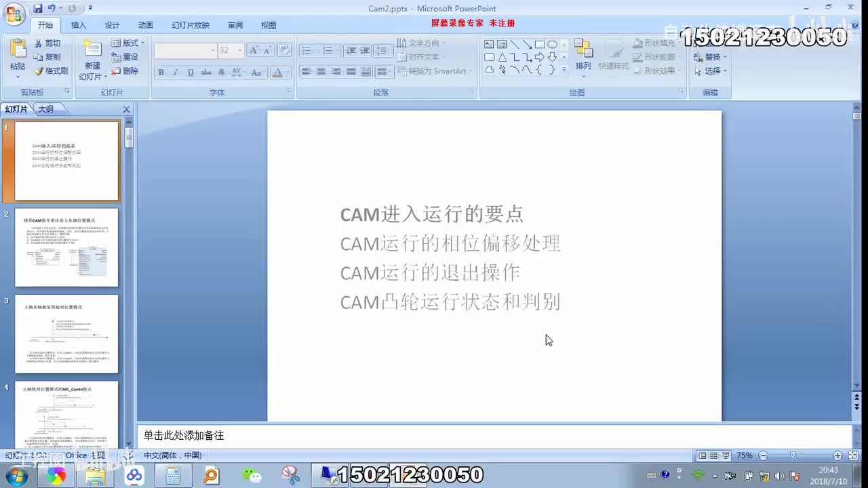Image resolution: width=868 pixels, height=488 pixels.
Task: Open the 插入 ribbon tab
Action: [79, 25]
